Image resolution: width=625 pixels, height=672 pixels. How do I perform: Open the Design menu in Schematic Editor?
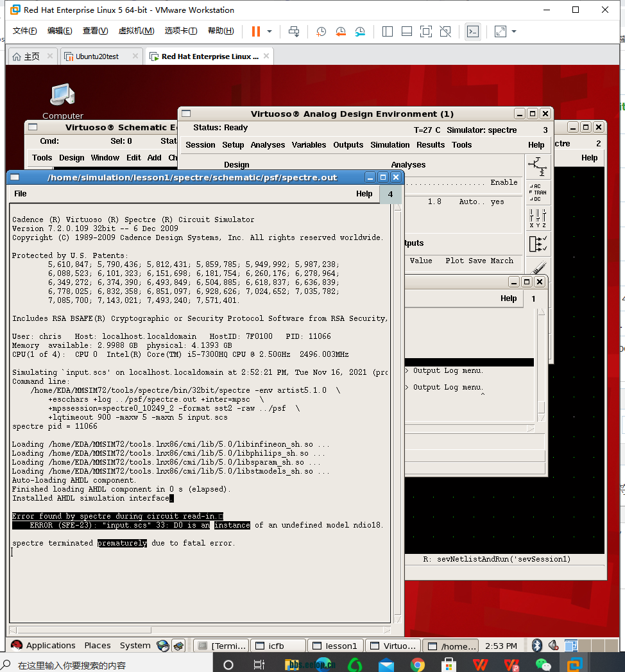(x=71, y=158)
